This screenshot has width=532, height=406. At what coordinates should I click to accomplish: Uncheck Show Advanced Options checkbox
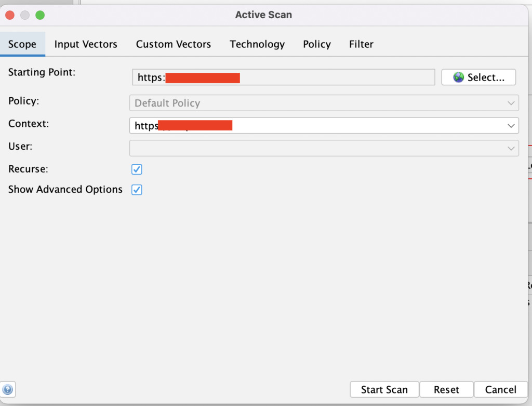[x=137, y=189]
